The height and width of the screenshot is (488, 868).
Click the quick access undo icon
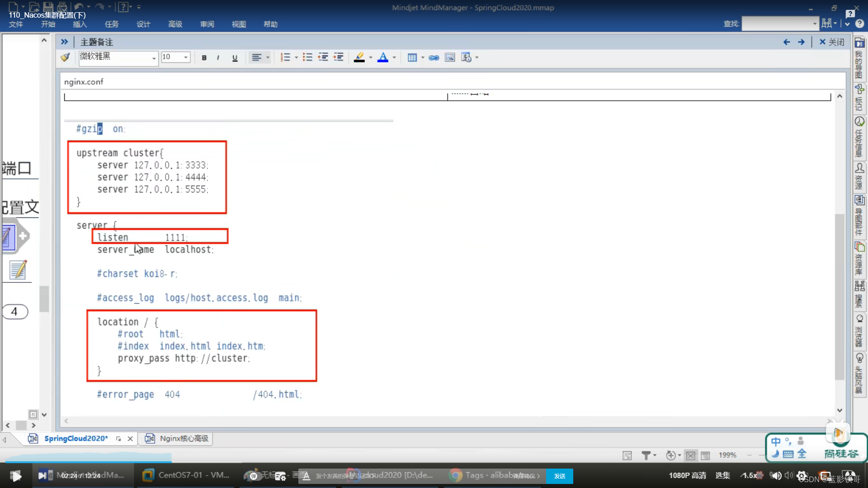click(x=79, y=7)
